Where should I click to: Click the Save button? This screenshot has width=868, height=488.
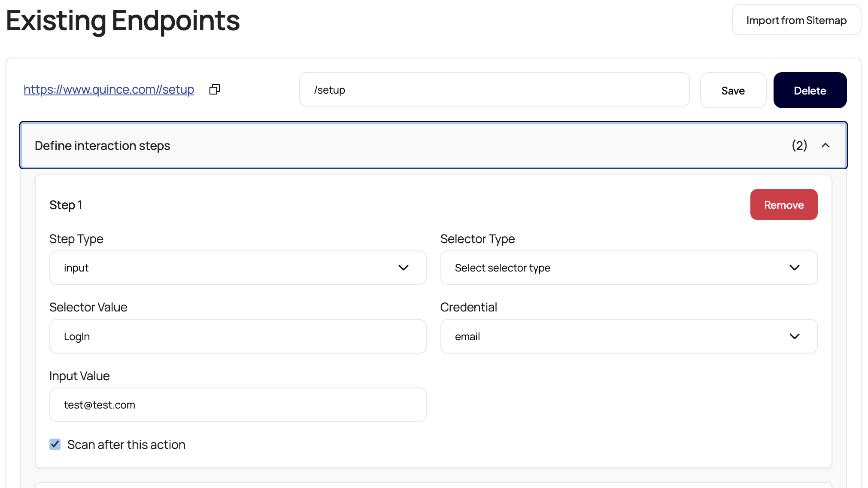coord(733,91)
